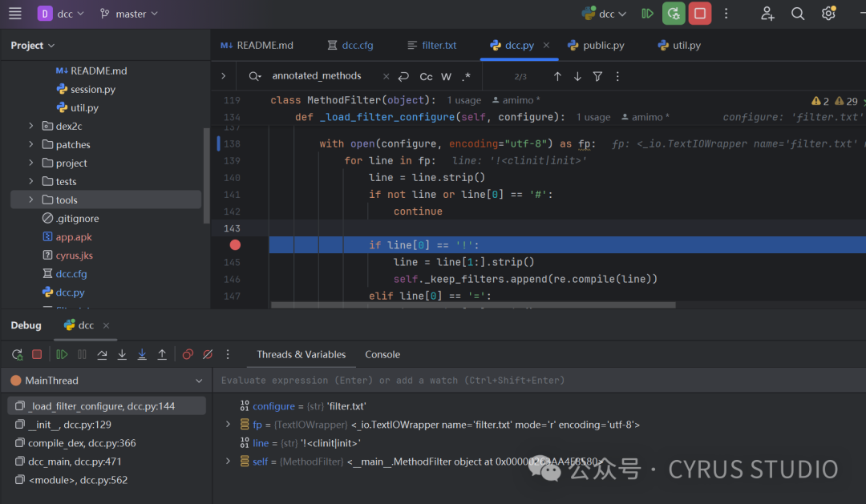Toggle Match Case (Cc) option
866x504 pixels.
(426, 77)
